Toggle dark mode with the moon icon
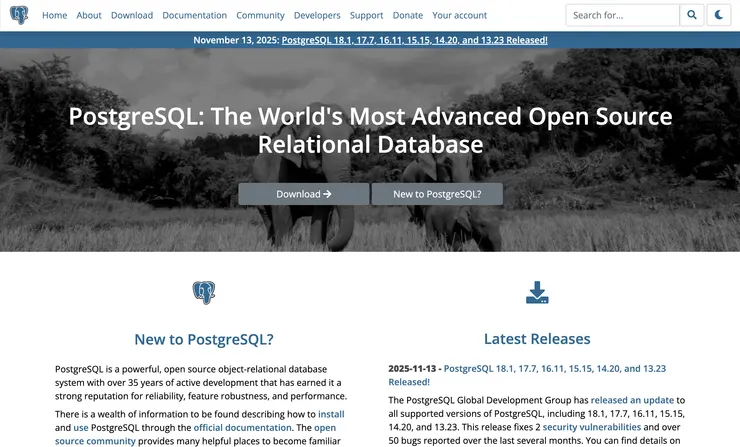The width and height of the screenshot is (740, 447). coord(719,15)
